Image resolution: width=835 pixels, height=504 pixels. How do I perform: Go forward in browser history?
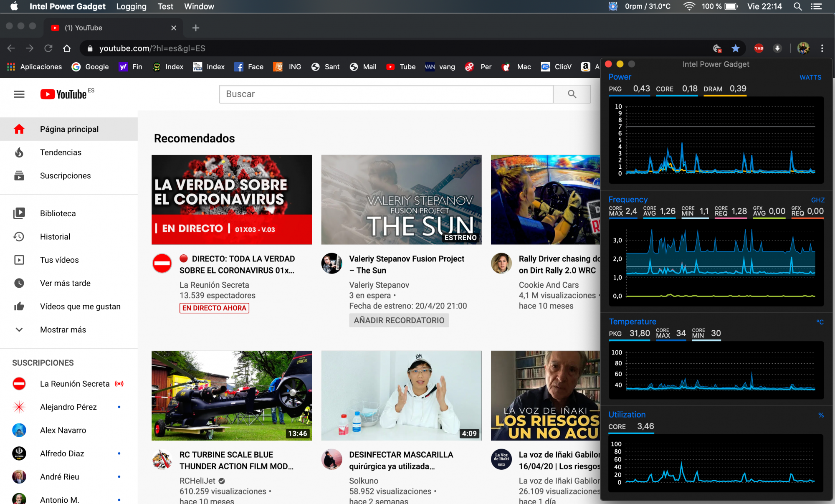click(x=30, y=48)
